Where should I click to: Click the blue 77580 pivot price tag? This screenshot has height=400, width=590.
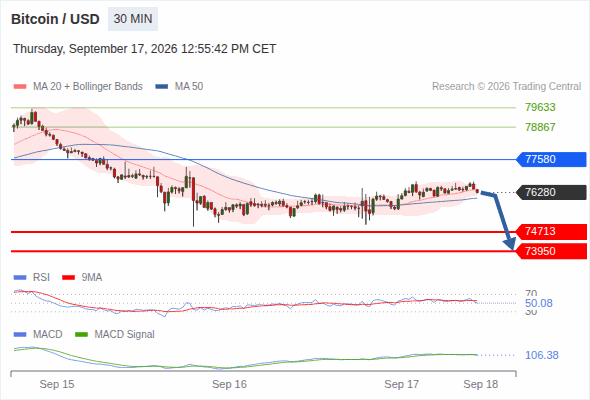point(551,159)
